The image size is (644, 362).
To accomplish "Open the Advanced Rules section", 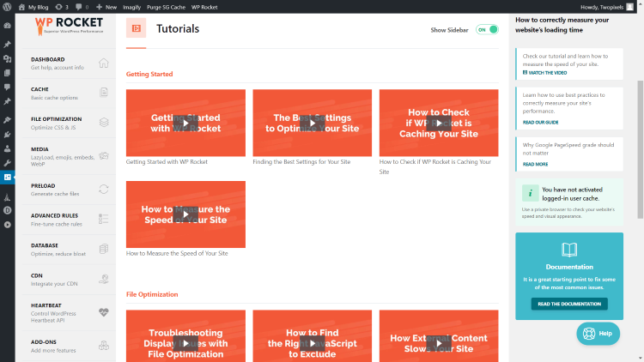I will click(69, 219).
